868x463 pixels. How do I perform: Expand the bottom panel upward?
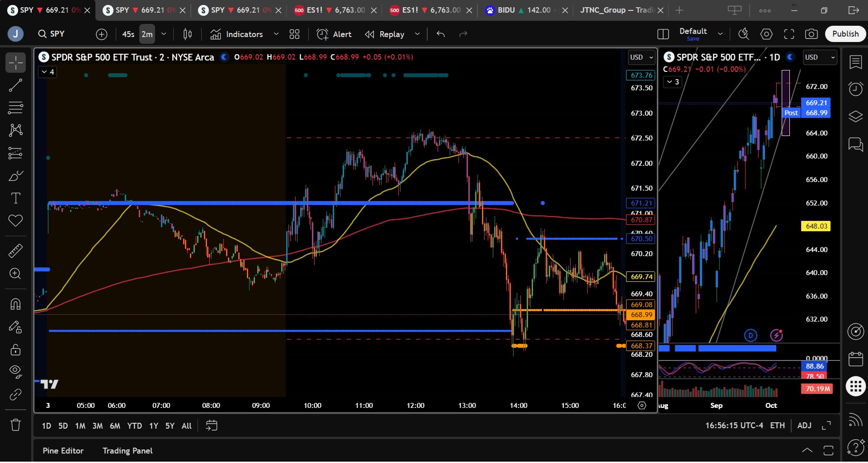click(x=807, y=450)
